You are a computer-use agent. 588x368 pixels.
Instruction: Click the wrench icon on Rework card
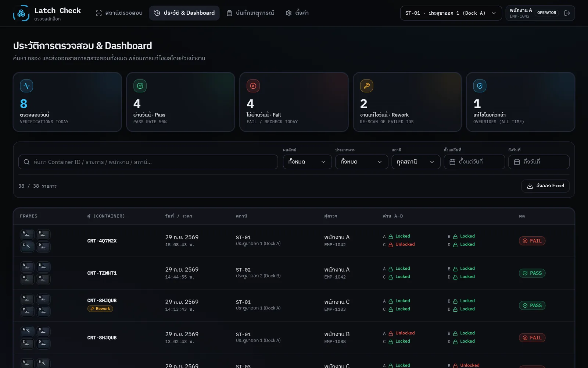[367, 86]
